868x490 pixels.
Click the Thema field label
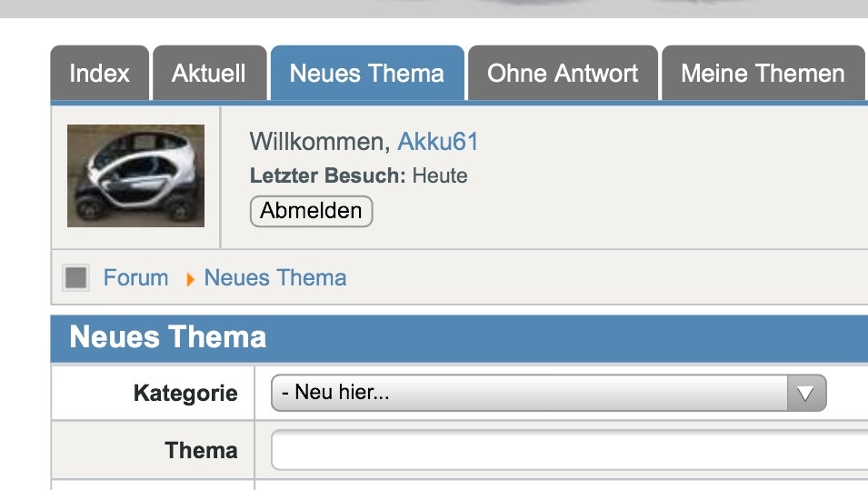[201, 451]
